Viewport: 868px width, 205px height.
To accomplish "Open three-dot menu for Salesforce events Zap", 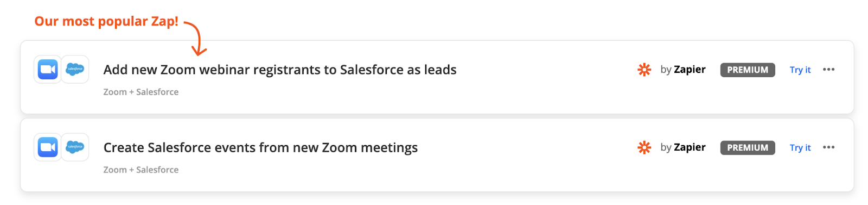I will [x=828, y=147].
